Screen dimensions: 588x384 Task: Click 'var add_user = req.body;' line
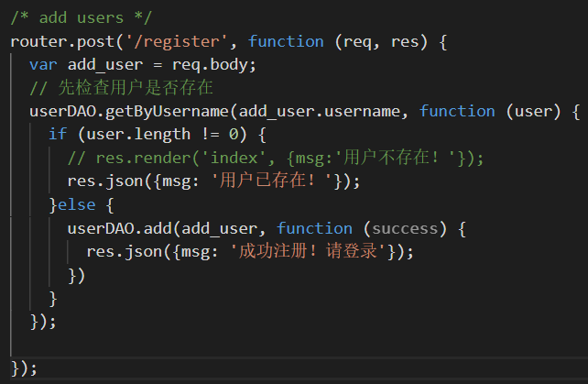tap(143, 65)
